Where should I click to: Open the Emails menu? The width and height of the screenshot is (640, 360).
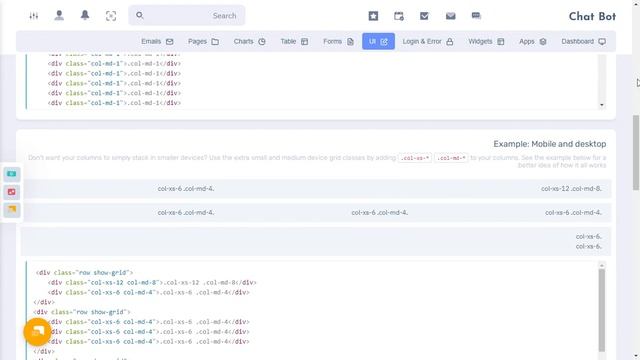(157, 41)
